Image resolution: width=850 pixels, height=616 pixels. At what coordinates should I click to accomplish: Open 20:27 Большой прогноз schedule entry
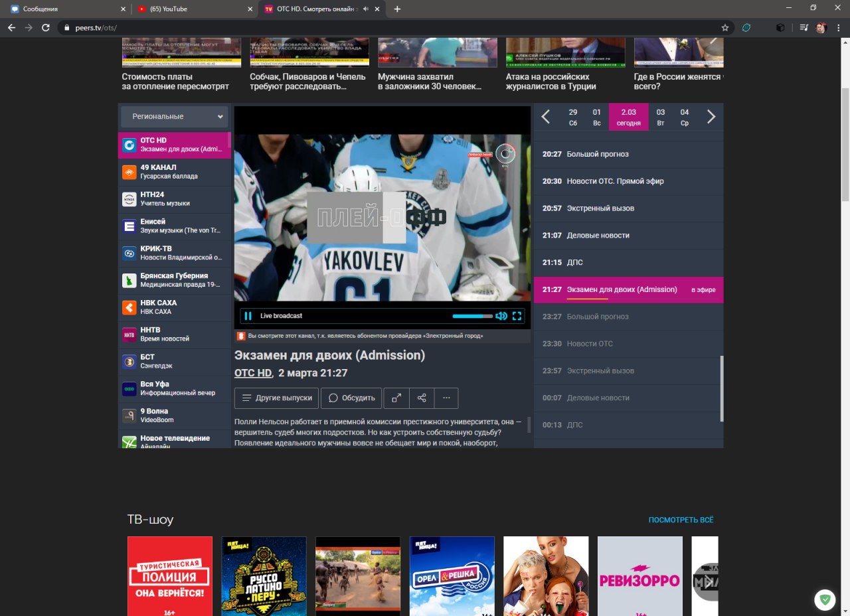628,154
